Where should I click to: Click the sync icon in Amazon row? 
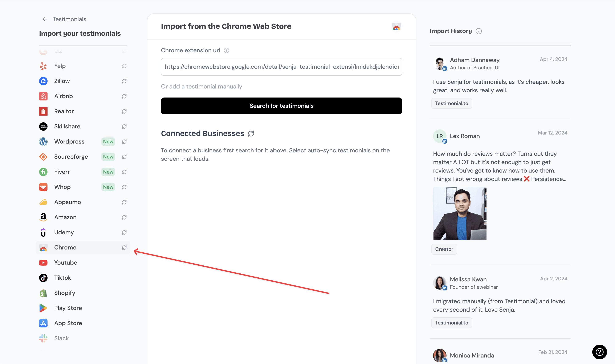point(124,217)
